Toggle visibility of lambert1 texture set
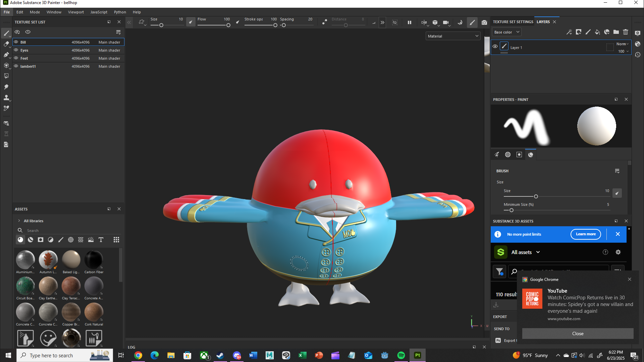 [16, 66]
